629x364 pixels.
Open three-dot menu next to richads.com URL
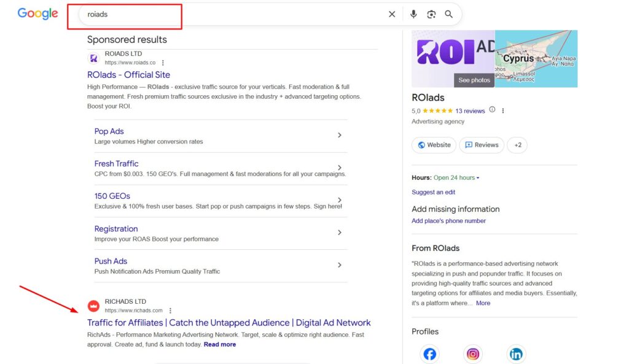click(170, 310)
